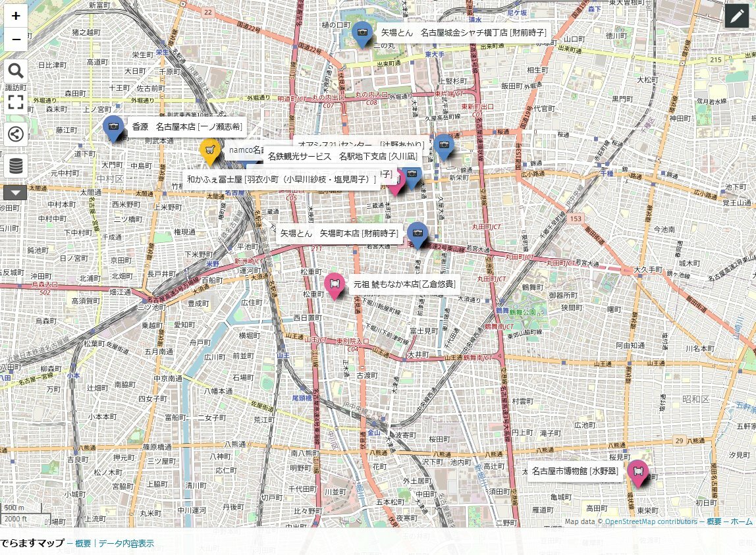Select yellow shopping cart marker for namco
The height and width of the screenshot is (555, 756).
coord(209,151)
